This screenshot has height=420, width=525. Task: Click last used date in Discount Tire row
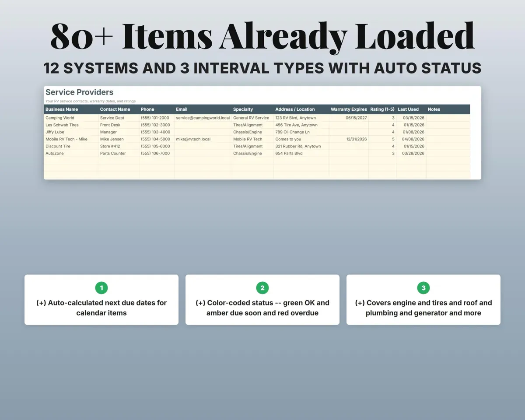(x=411, y=146)
